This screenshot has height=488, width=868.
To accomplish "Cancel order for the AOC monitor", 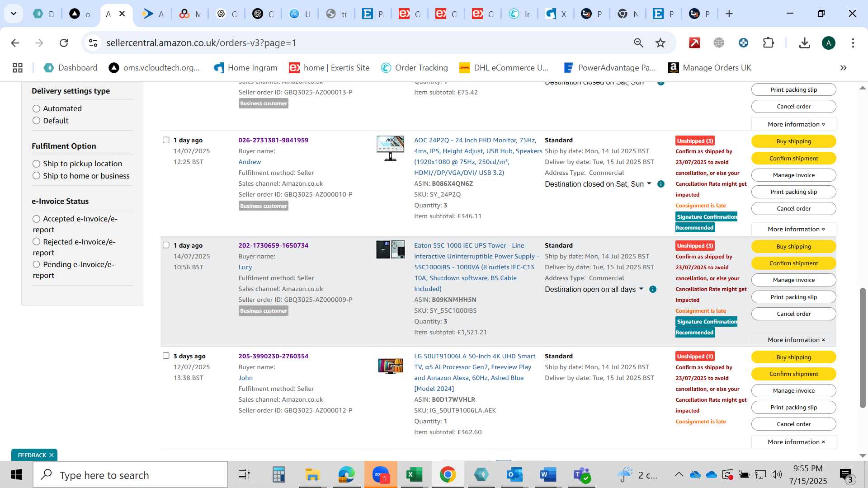I will tap(793, 209).
